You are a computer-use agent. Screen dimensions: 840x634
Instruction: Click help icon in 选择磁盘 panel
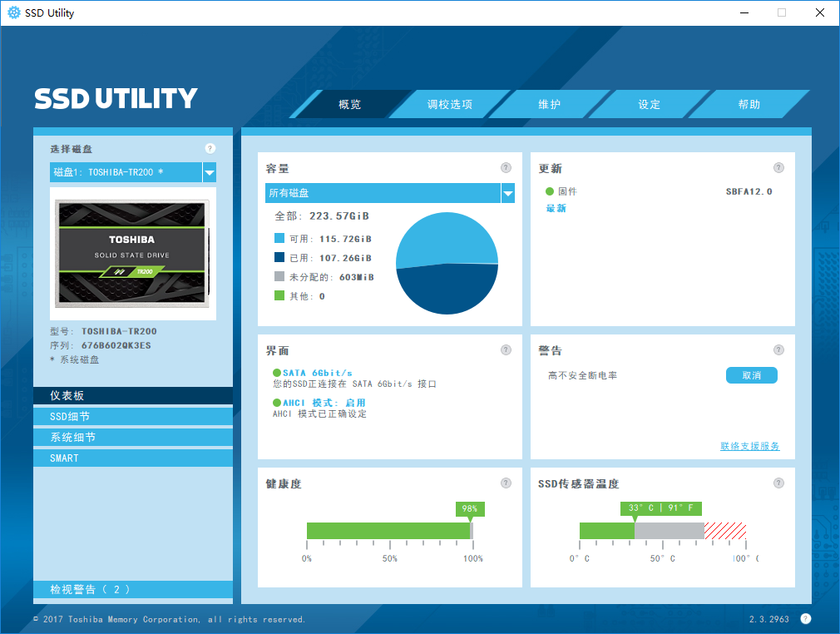pos(210,148)
